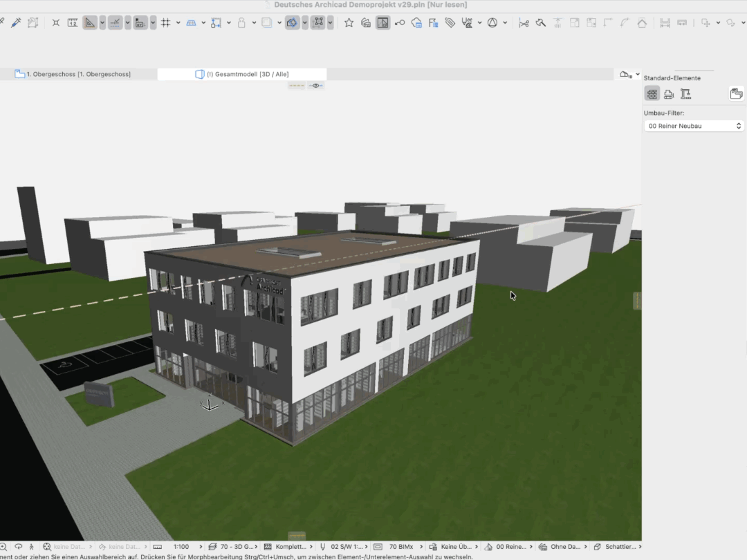Open the snap guides dropdown arrow
The height and width of the screenshot is (560, 747).
(128, 22)
